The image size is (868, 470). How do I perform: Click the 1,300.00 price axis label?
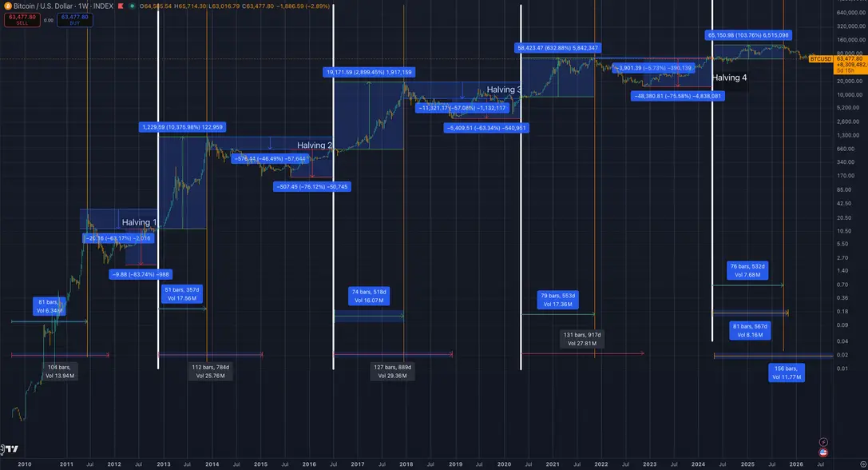click(x=848, y=135)
